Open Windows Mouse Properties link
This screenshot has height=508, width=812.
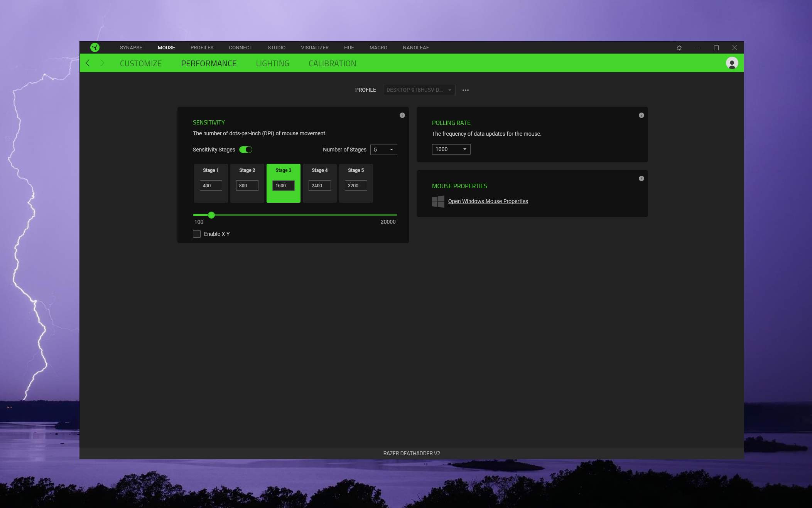[488, 201]
